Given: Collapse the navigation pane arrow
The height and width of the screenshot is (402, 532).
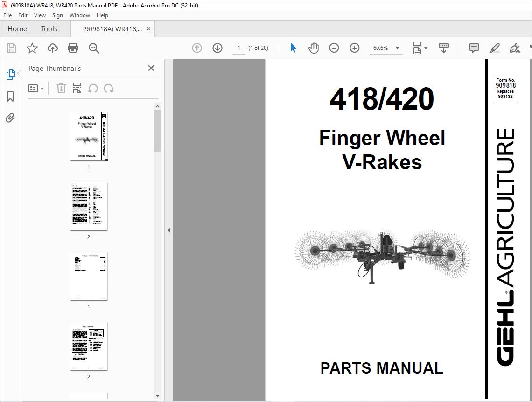Looking at the screenshot, I should (x=169, y=230).
